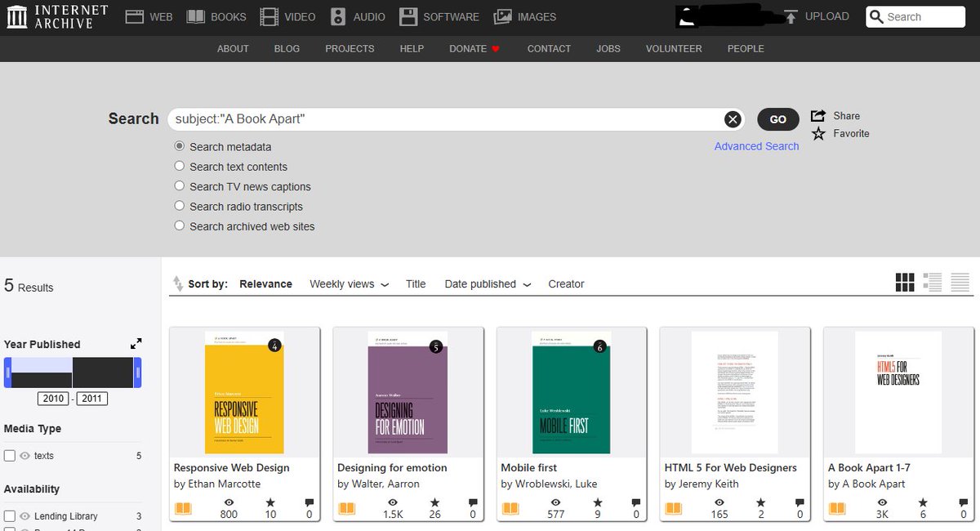Click book icon on A Book Apart 1-7 card

pyautogui.click(x=837, y=509)
